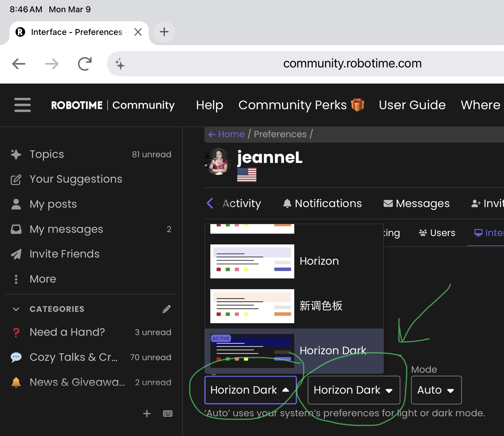Screen dimensions: 504x436
Task: Tap the browser back arrow
Action: (x=19, y=64)
